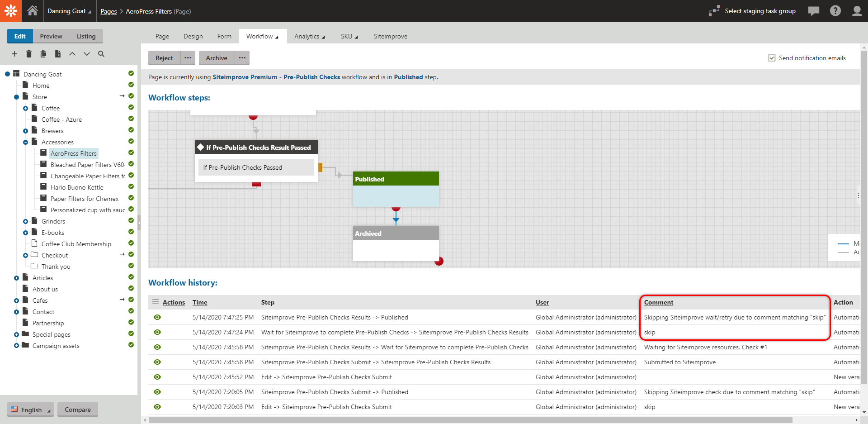
Task: Go to the home dashboard icon
Action: point(33,11)
